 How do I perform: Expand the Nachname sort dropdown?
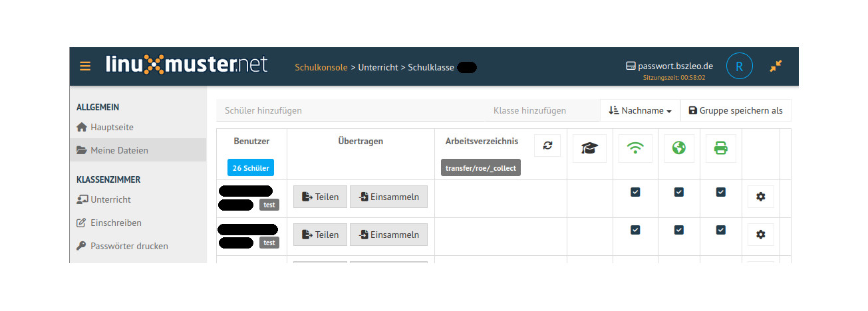pyautogui.click(x=640, y=110)
